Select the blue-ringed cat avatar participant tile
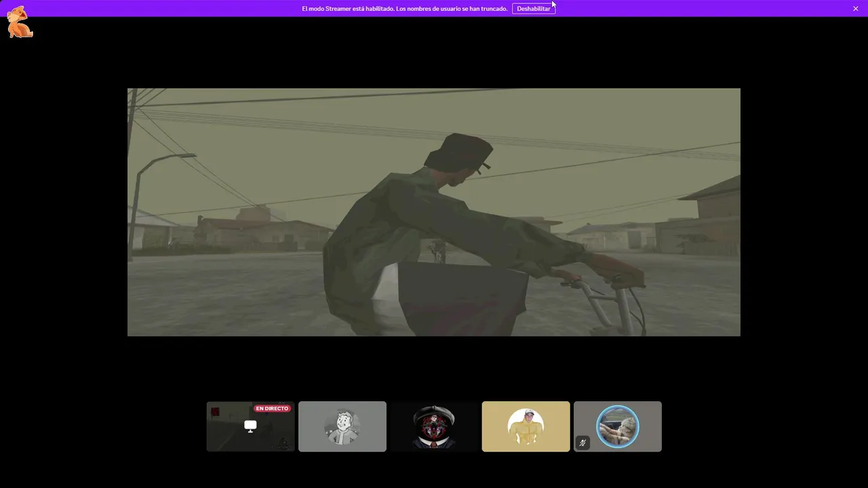This screenshot has height=488, width=868. (x=618, y=426)
